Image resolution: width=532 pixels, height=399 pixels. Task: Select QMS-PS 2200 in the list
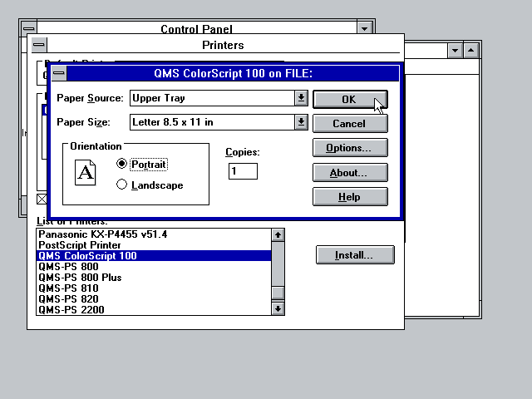(x=154, y=310)
